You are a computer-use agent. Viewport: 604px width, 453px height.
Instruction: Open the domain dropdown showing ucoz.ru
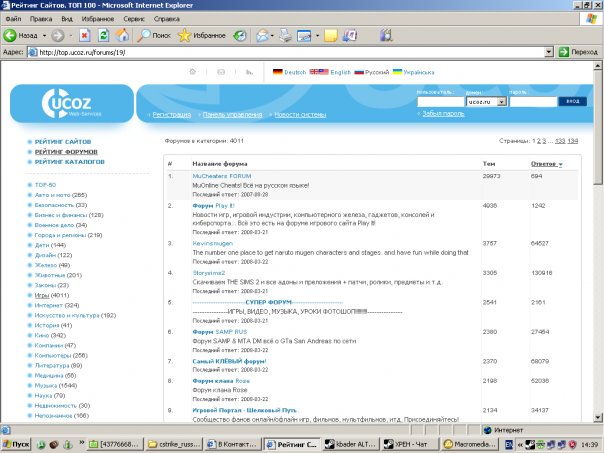pos(500,102)
